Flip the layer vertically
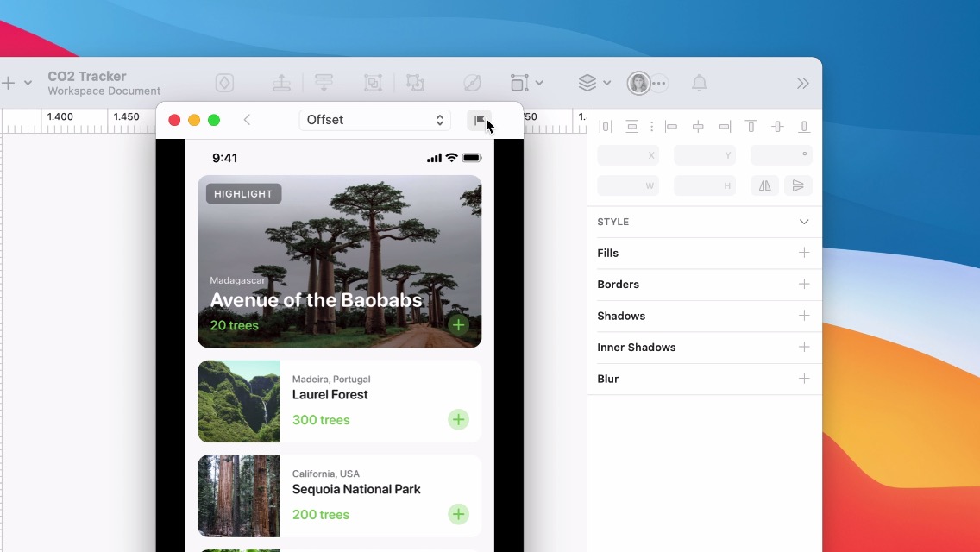 pyautogui.click(x=798, y=185)
